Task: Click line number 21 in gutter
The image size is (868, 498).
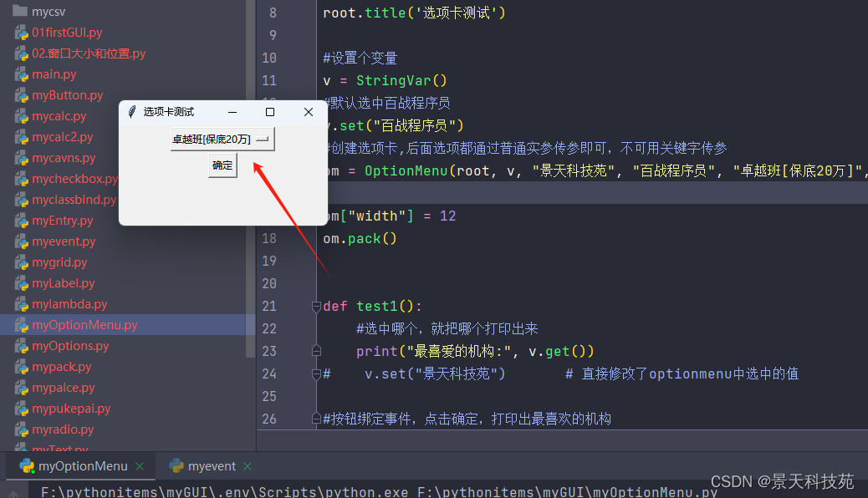Action: tap(269, 306)
